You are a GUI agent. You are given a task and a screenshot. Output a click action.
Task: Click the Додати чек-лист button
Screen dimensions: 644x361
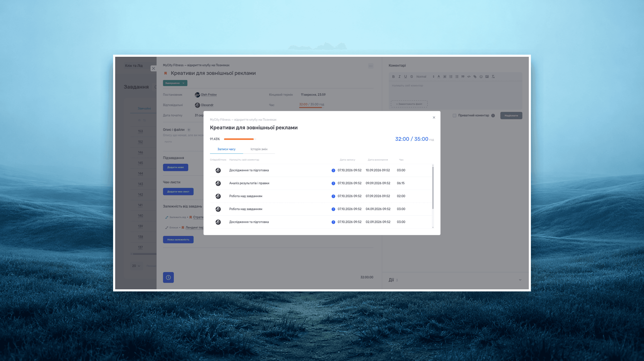[x=178, y=191]
